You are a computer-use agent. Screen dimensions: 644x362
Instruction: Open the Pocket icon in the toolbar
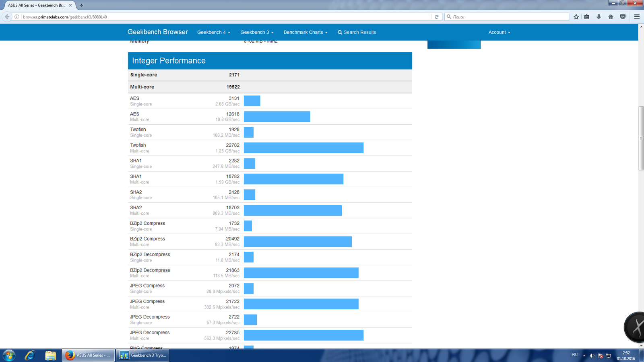click(623, 17)
